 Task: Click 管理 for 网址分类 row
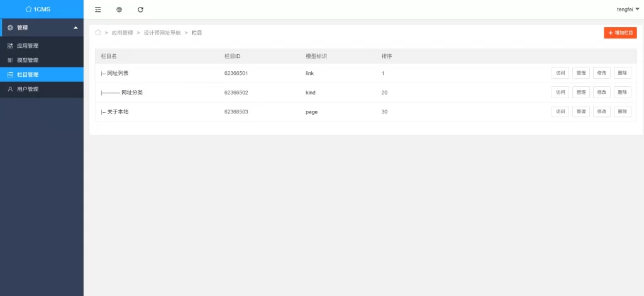(580, 92)
